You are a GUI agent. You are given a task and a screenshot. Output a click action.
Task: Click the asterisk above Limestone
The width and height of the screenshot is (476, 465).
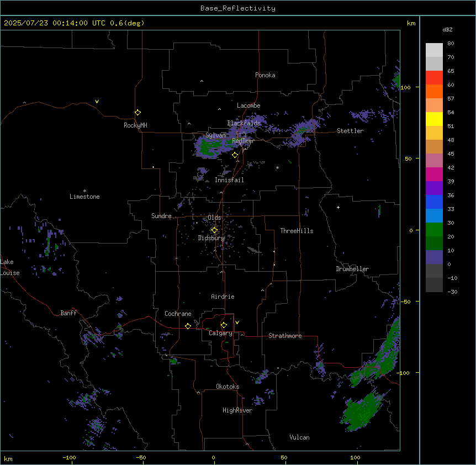[x=84, y=191]
